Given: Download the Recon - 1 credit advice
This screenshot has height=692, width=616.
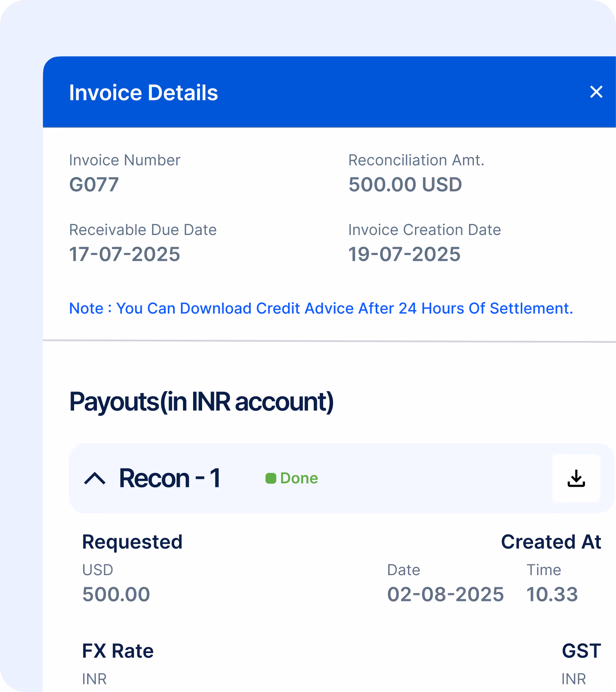Looking at the screenshot, I should 576,478.
